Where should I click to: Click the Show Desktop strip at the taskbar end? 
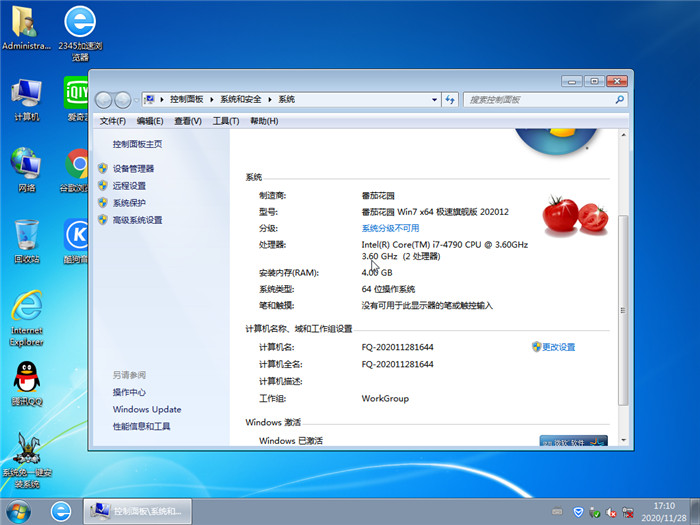[696, 512]
